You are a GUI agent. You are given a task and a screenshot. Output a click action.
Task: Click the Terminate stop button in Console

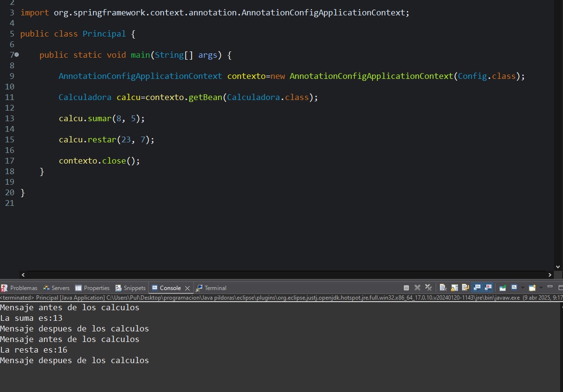coord(406,288)
